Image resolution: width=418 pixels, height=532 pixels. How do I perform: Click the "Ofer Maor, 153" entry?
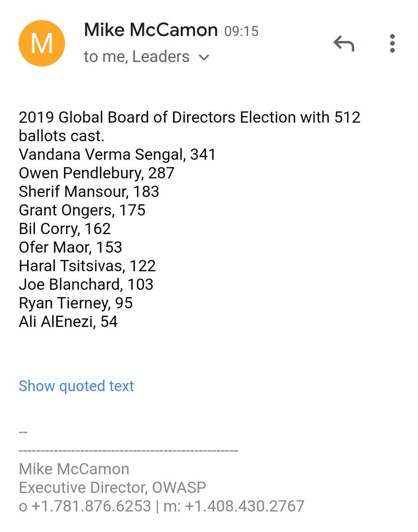click(70, 247)
